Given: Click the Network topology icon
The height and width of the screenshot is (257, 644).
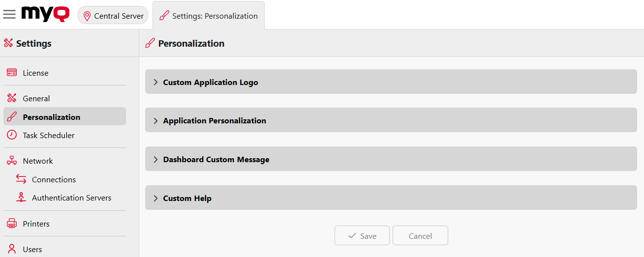Looking at the screenshot, I should (x=12, y=161).
